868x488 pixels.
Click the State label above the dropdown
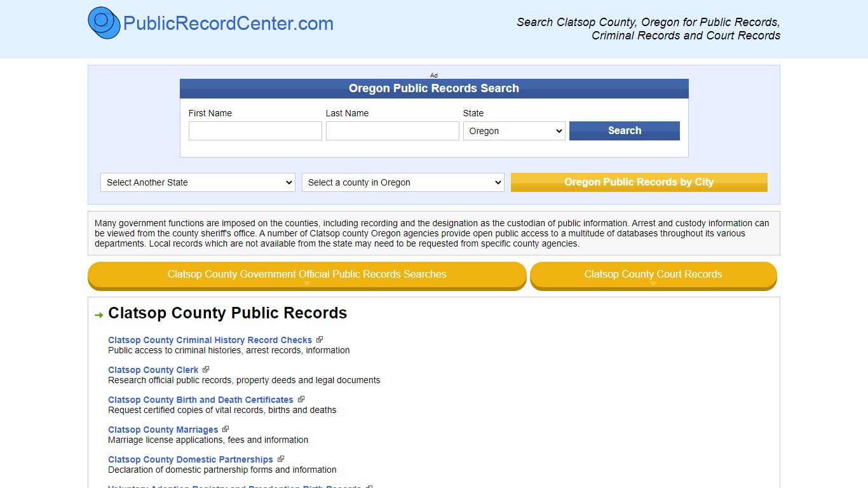click(x=473, y=113)
